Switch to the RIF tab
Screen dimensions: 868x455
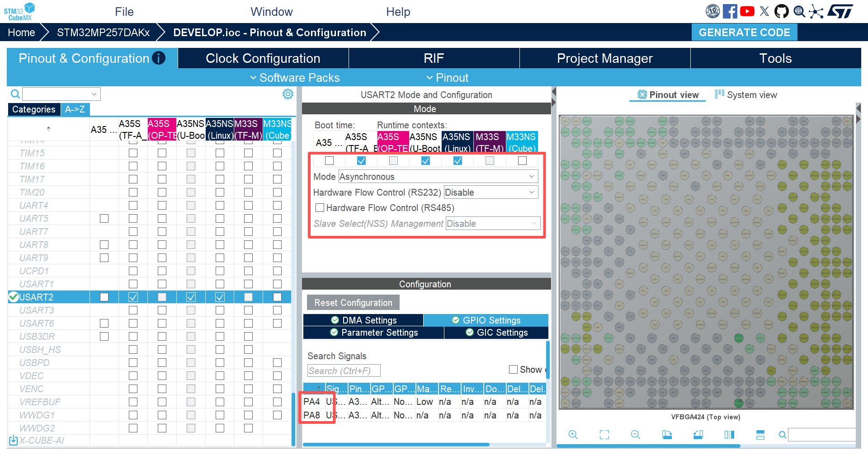(x=434, y=58)
